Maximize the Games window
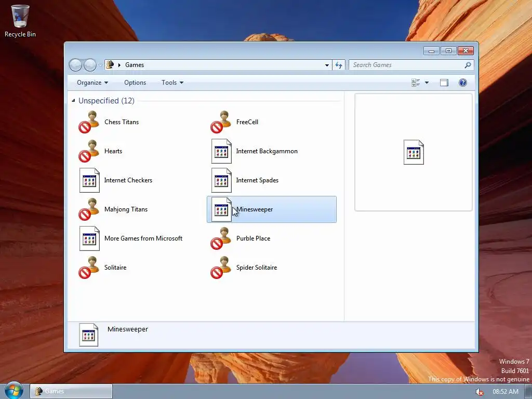Viewport: 532px width, 399px height. coord(448,51)
